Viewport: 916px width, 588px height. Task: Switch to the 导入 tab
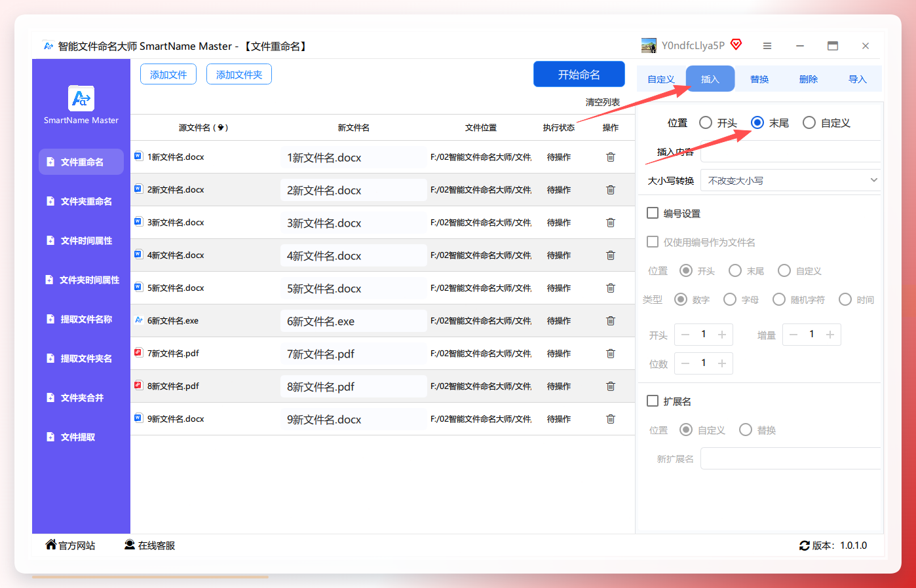pyautogui.click(x=858, y=79)
